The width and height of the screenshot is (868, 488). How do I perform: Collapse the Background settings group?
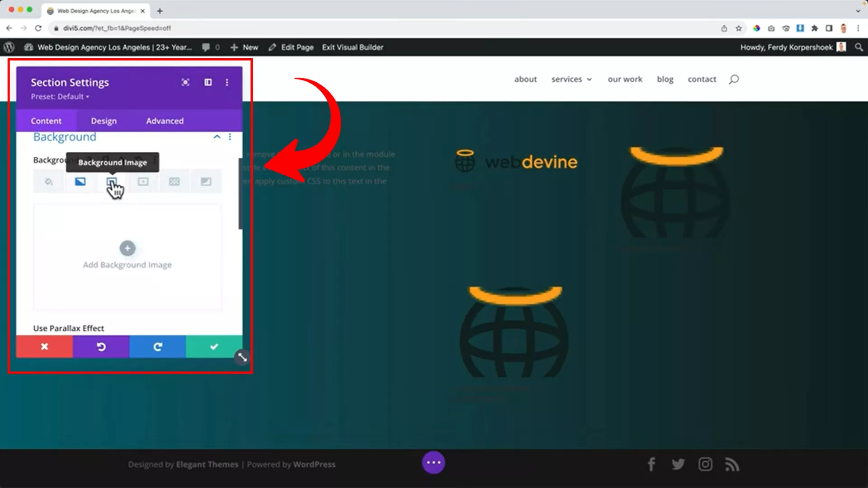(x=217, y=136)
